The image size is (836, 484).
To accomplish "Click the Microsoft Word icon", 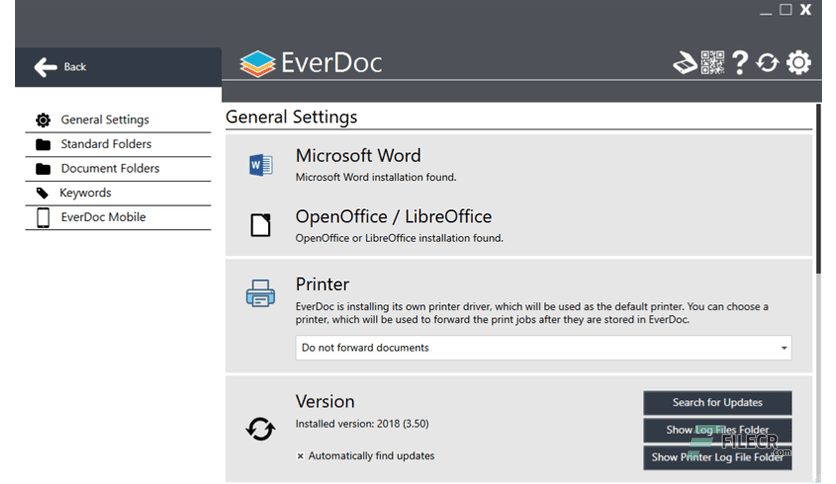I will click(x=261, y=165).
